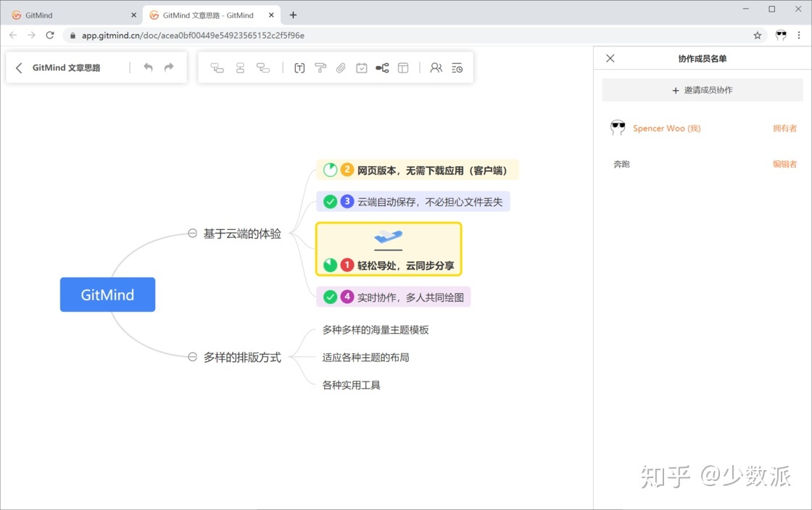Image resolution: width=812 pixels, height=510 pixels.
Task: Click the 邀请成员协作 button
Action: click(x=702, y=90)
